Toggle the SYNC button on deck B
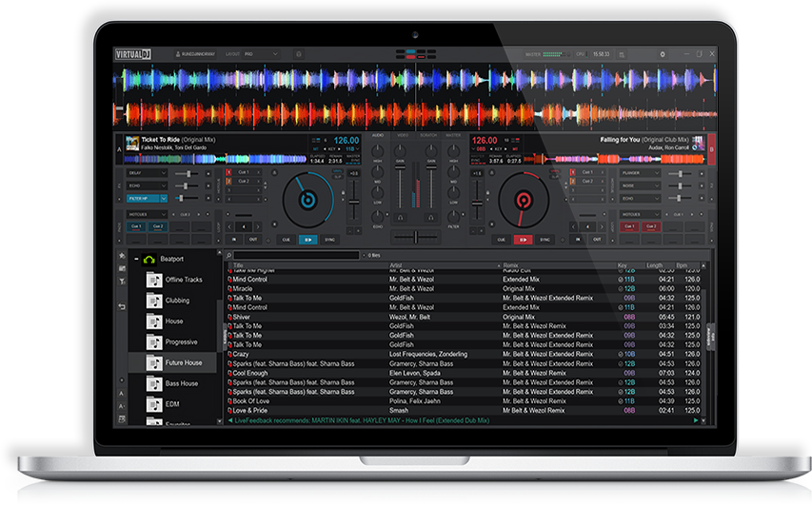812x505 pixels. tap(545, 240)
